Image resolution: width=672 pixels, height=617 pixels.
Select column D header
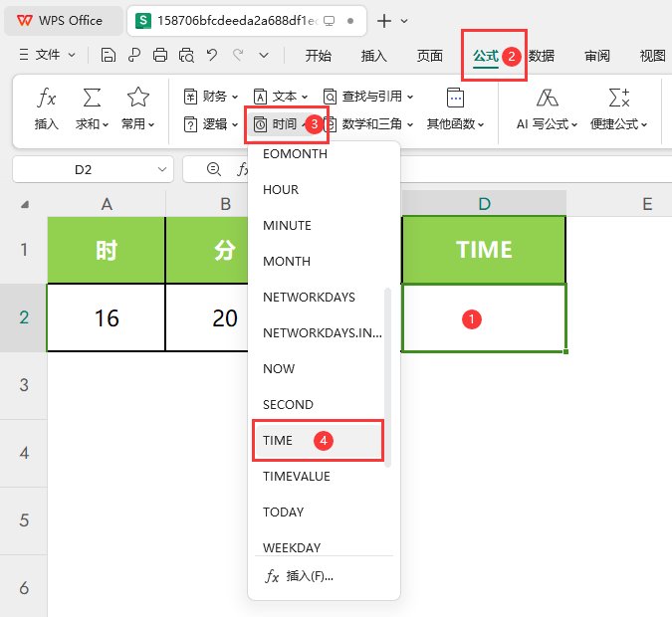pos(484,204)
